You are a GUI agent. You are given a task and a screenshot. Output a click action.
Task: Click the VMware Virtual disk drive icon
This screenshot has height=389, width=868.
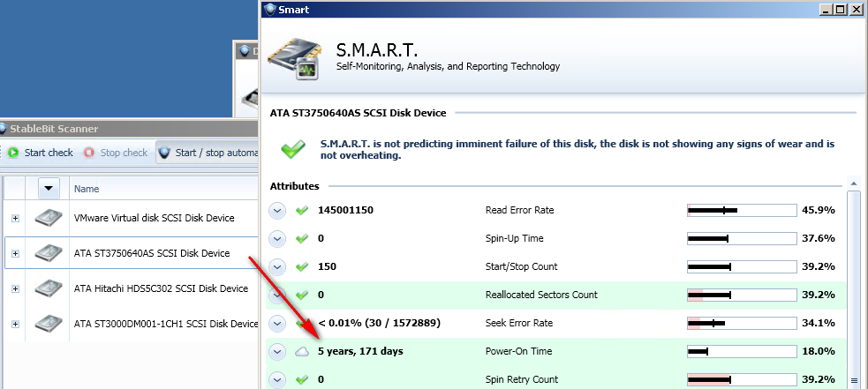[x=48, y=218]
